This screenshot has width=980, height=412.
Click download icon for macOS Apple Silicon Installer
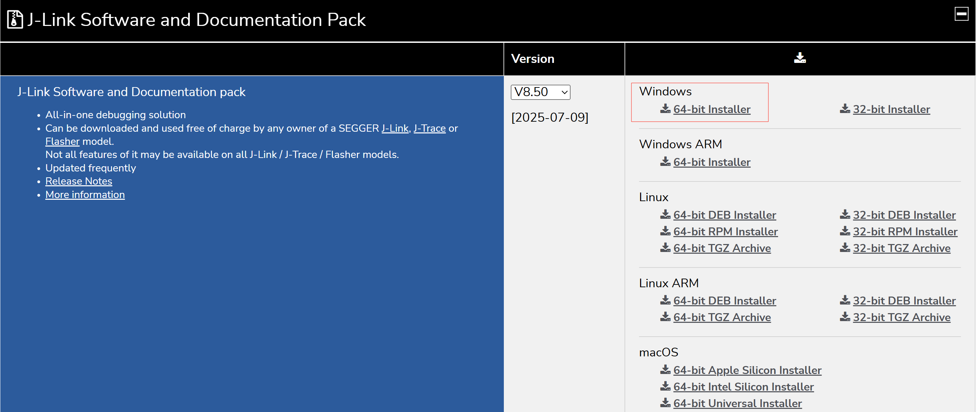tap(665, 370)
